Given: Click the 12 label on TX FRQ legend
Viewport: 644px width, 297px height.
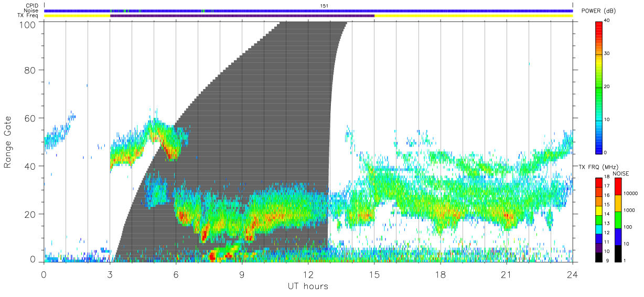Looking at the screenshot, I should tap(606, 233).
